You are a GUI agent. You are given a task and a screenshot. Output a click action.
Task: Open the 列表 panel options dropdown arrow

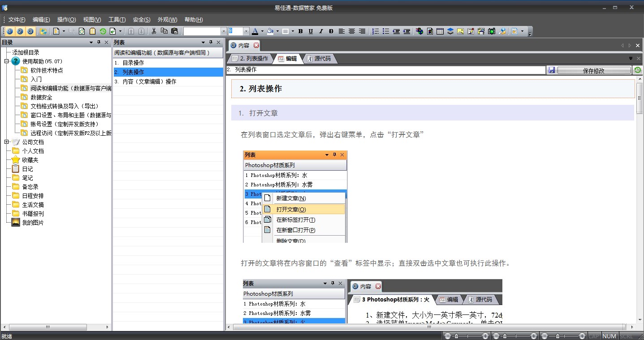point(203,43)
